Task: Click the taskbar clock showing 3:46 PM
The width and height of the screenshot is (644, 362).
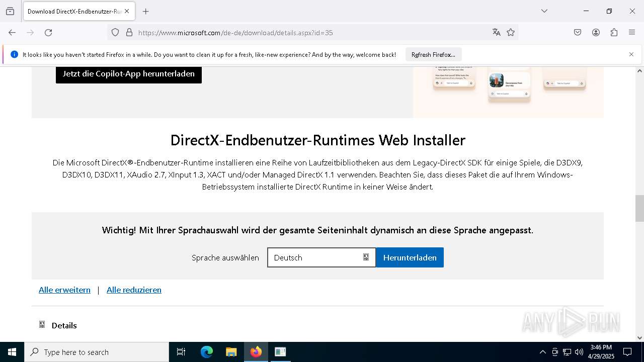Action: coord(601,352)
